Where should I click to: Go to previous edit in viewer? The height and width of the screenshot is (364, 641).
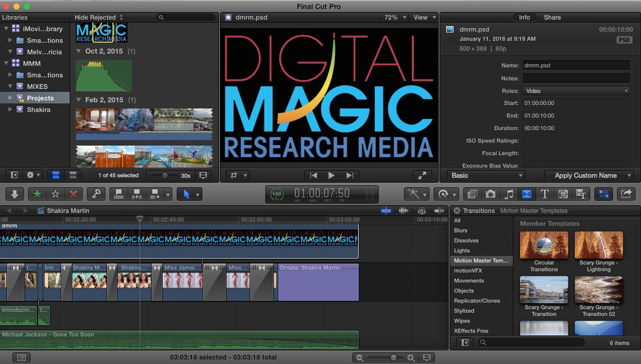click(314, 175)
